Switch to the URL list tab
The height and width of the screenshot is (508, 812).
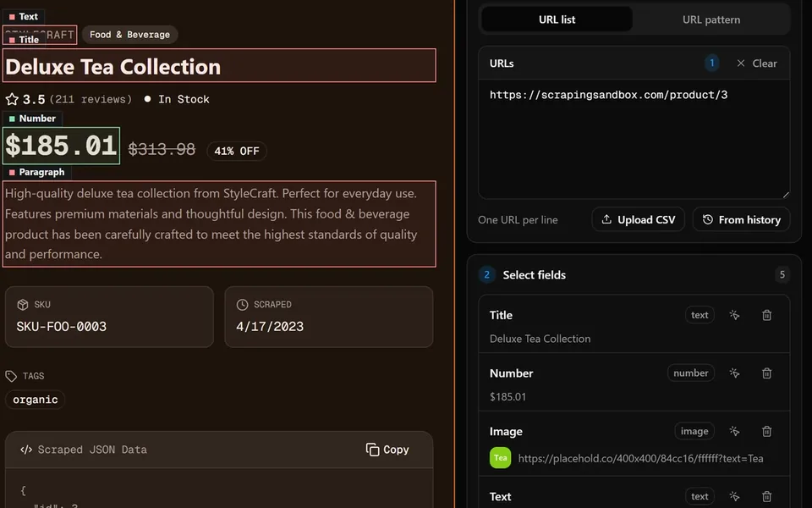tap(557, 19)
